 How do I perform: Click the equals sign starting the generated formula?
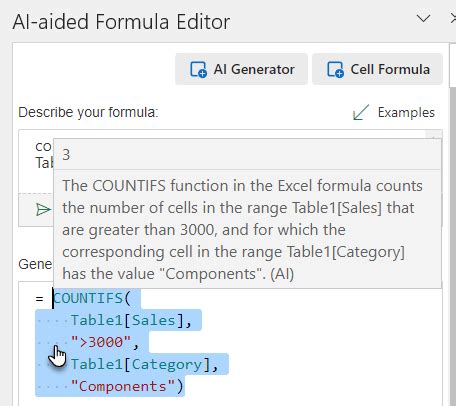[x=39, y=298]
